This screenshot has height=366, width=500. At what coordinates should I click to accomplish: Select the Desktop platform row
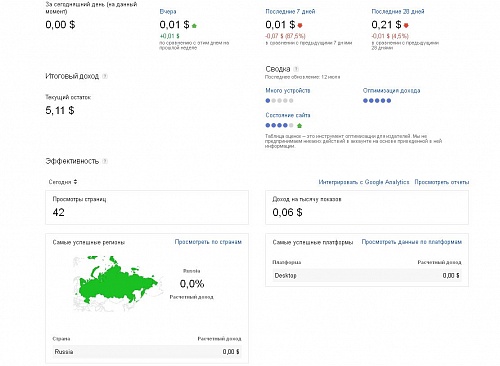tap(367, 275)
